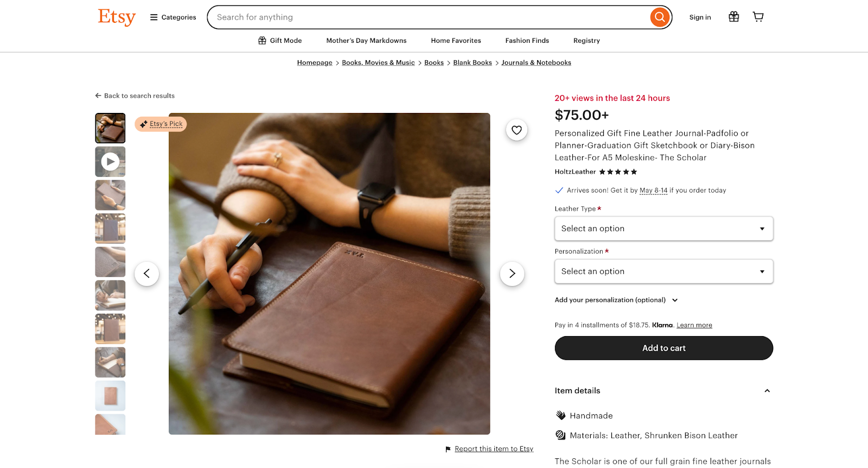Viewport: 868px width, 468px height.
Task: Click the orange search magnifier icon
Action: tap(659, 17)
